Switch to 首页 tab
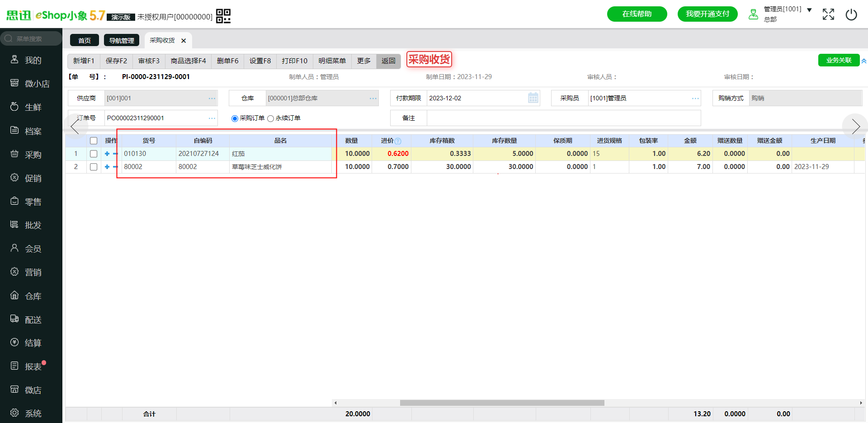Image resolution: width=868 pixels, height=423 pixels. pyautogui.click(x=85, y=40)
